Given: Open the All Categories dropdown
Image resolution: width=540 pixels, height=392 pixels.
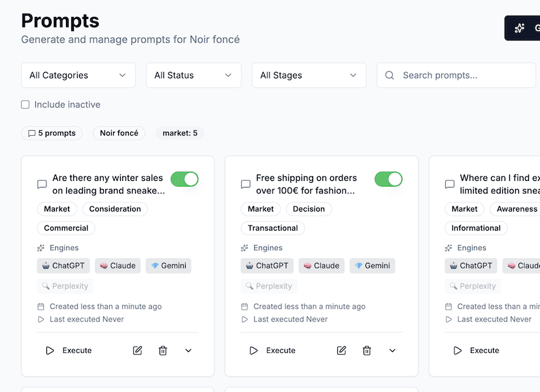Looking at the screenshot, I should [78, 75].
